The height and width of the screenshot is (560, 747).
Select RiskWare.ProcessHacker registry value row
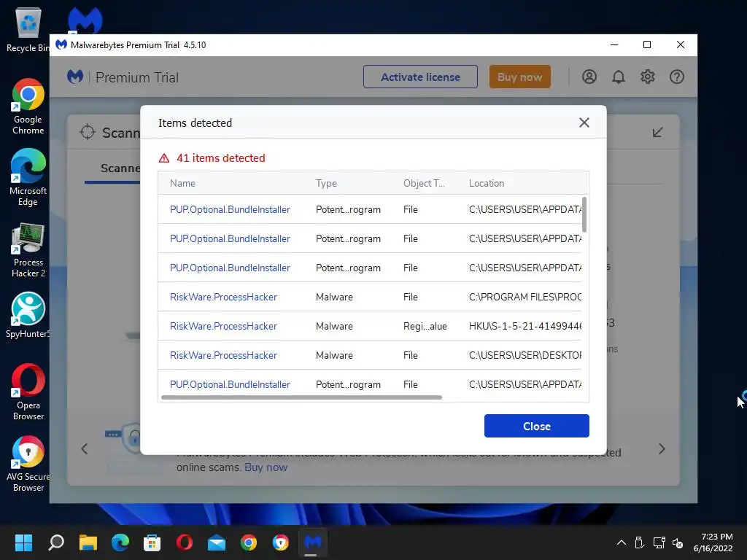(223, 326)
